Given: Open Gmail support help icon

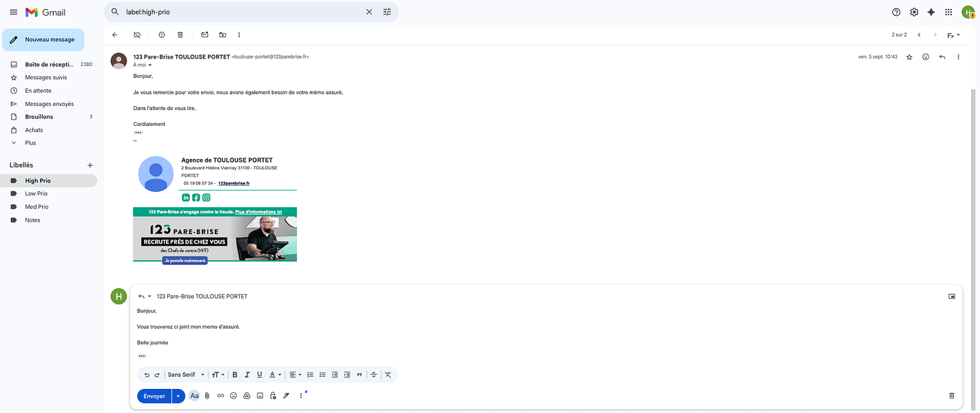Looking at the screenshot, I should point(896,12).
